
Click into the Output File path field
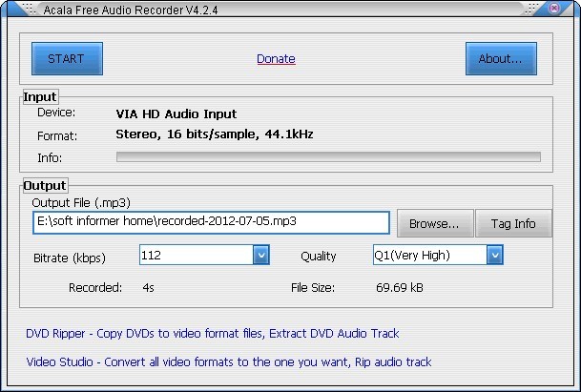point(211,222)
